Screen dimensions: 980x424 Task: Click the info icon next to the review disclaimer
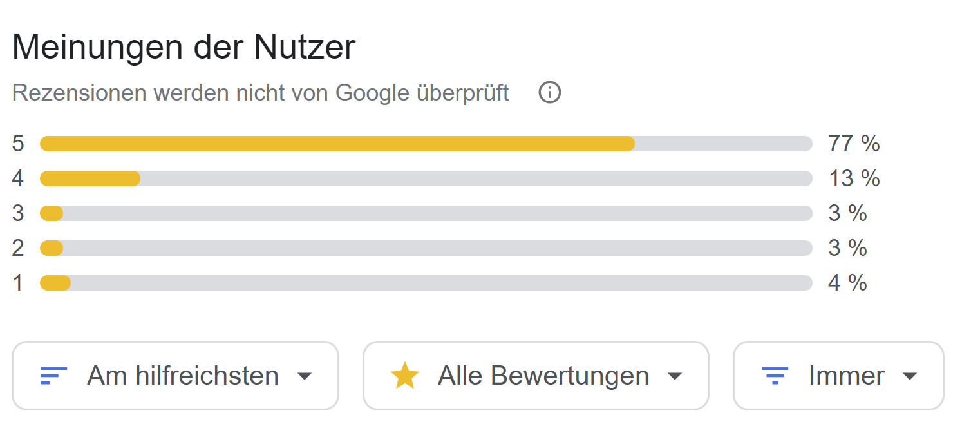[x=549, y=93]
